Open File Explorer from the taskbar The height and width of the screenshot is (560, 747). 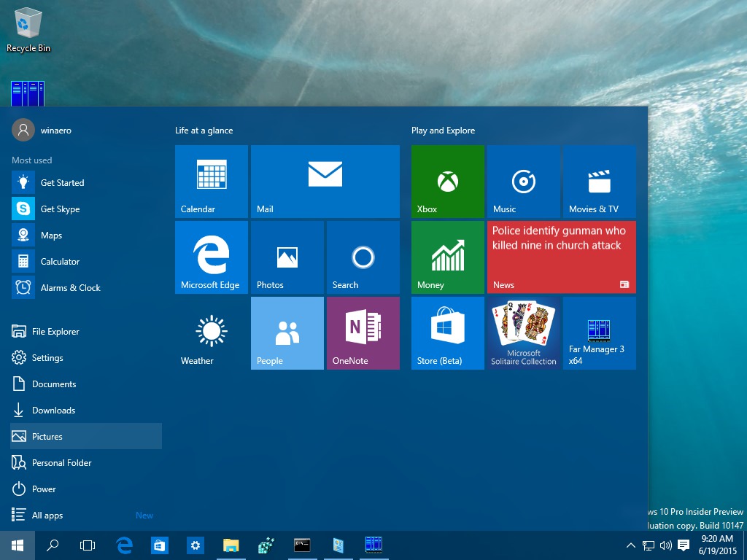(x=231, y=545)
